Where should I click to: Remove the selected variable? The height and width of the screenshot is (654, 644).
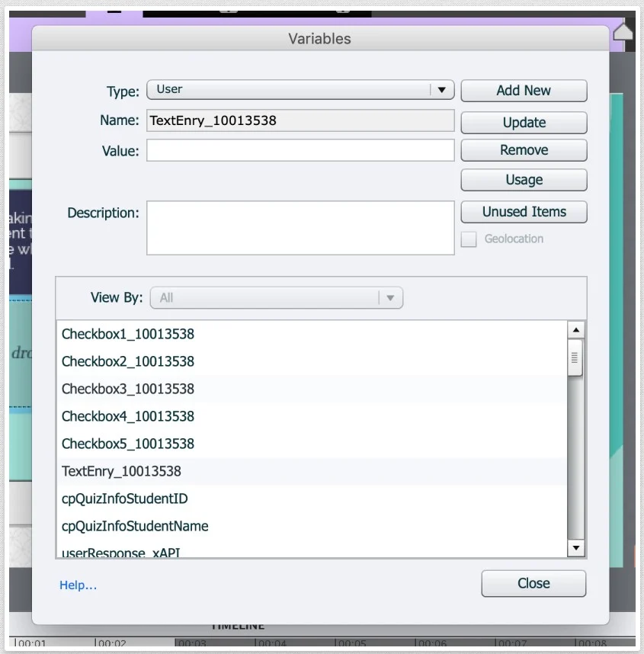[524, 150]
